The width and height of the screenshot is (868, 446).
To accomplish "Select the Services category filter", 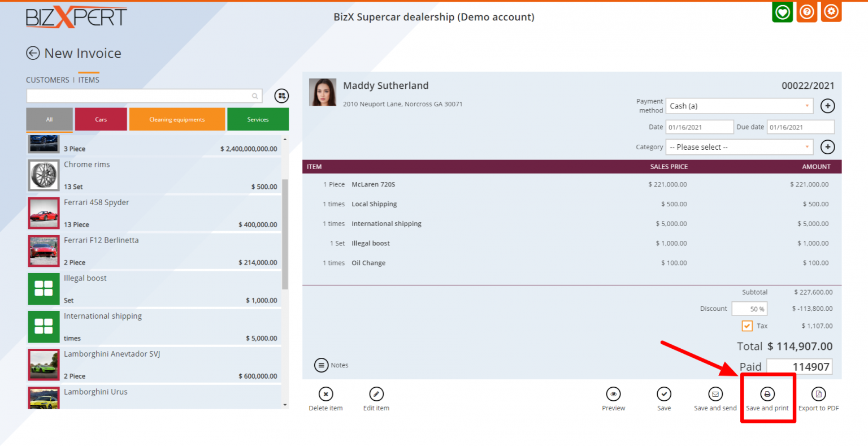I will coord(258,119).
